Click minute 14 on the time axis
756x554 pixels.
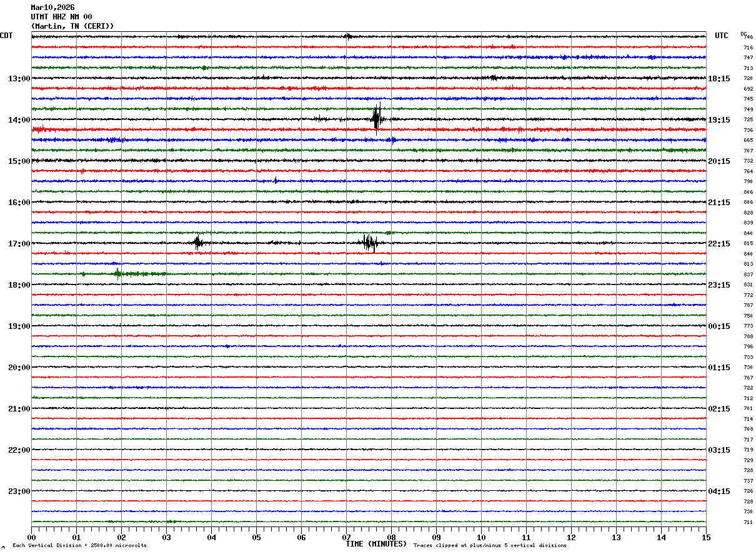click(661, 537)
